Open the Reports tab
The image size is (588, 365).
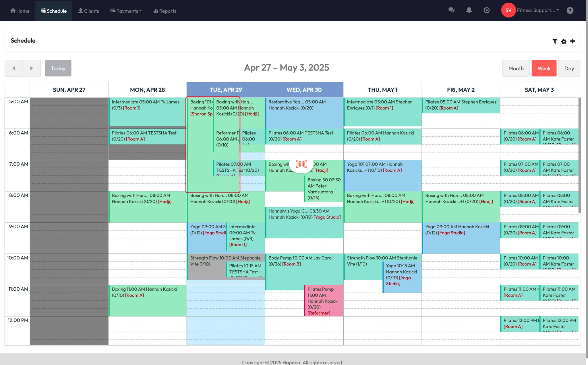coord(165,11)
